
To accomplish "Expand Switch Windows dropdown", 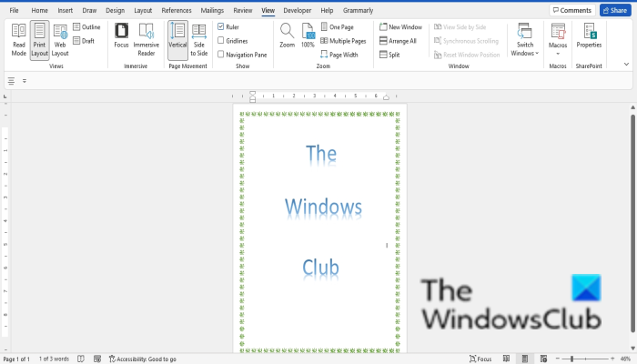I will click(525, 40).
